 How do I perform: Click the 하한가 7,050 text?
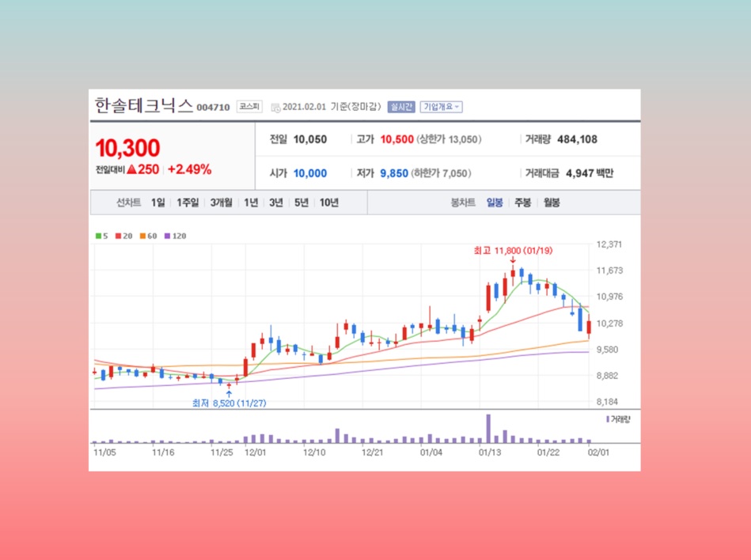tap(441, 173)
